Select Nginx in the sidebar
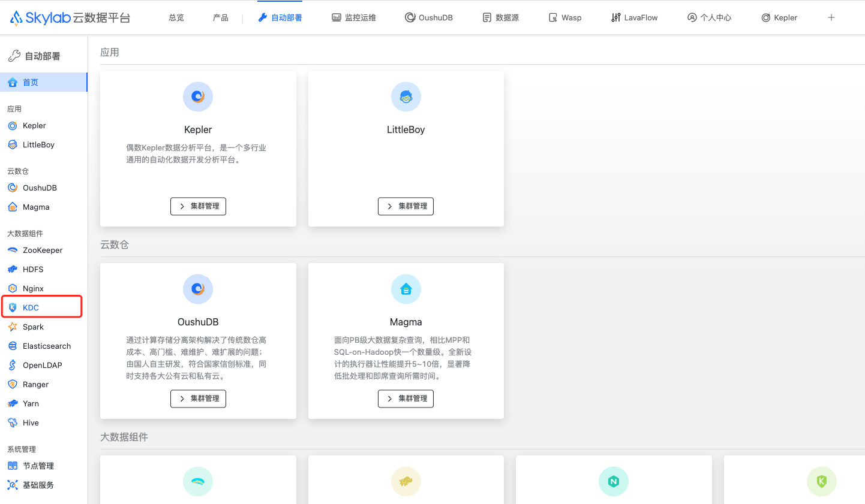The width and height of the screenshot is (865, 504). [43, 288]
